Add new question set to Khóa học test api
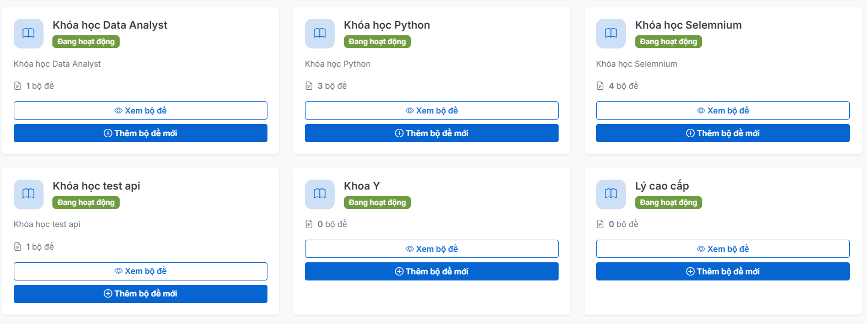 coord(141,294)
